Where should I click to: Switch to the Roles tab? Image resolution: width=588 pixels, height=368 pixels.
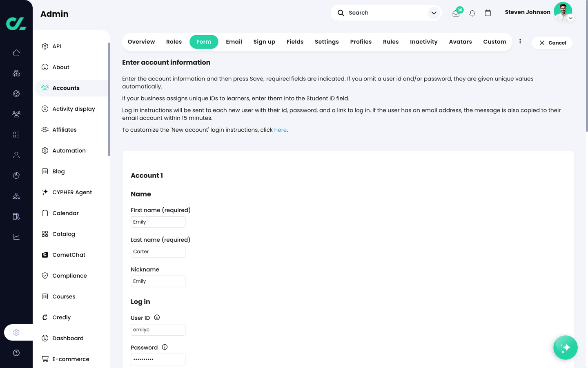174,42
